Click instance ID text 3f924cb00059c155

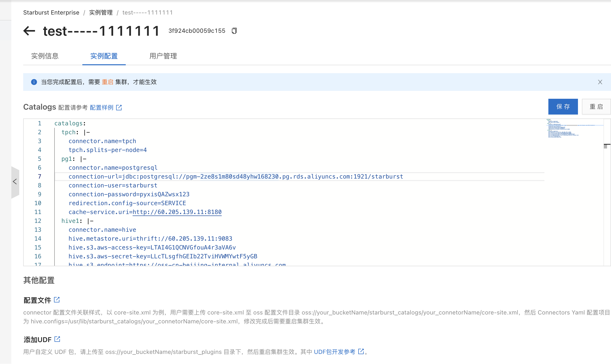(x=197, y=31)
